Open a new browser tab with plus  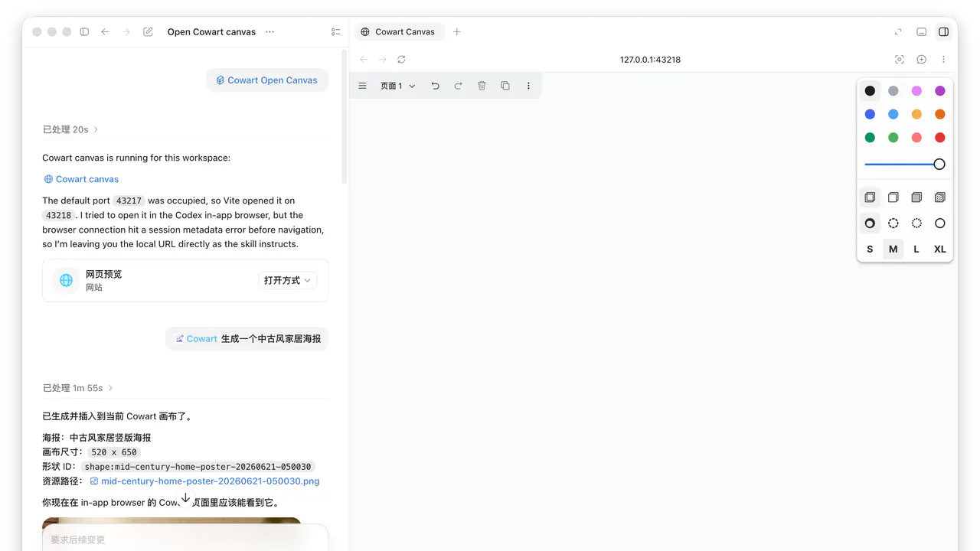pyautogui.click(x=457, y=32)
